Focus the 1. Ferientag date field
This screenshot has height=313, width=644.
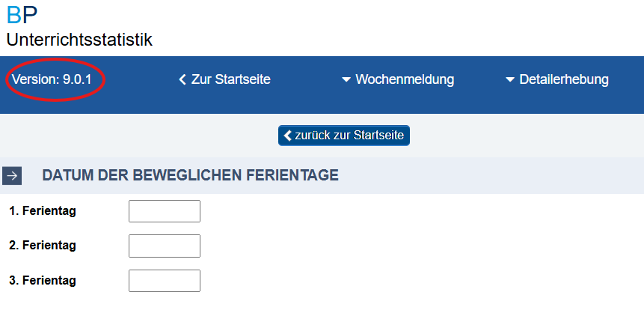coord(165,211)
